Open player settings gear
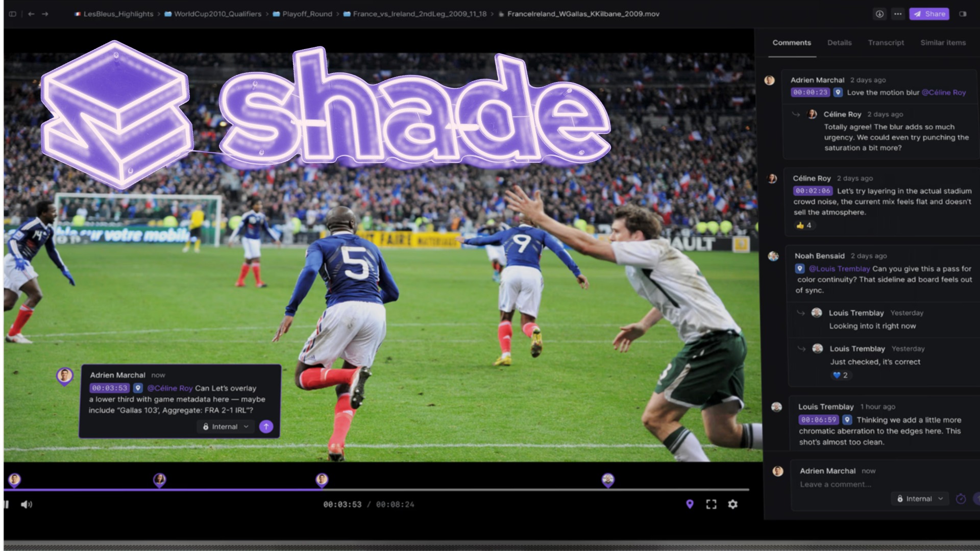Viewport: 980px width, 551px height. tap(732, 505)
